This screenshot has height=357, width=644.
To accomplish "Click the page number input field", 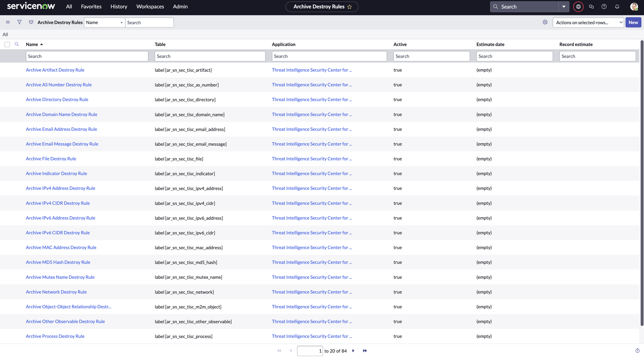I will click(x=310, y=351).
